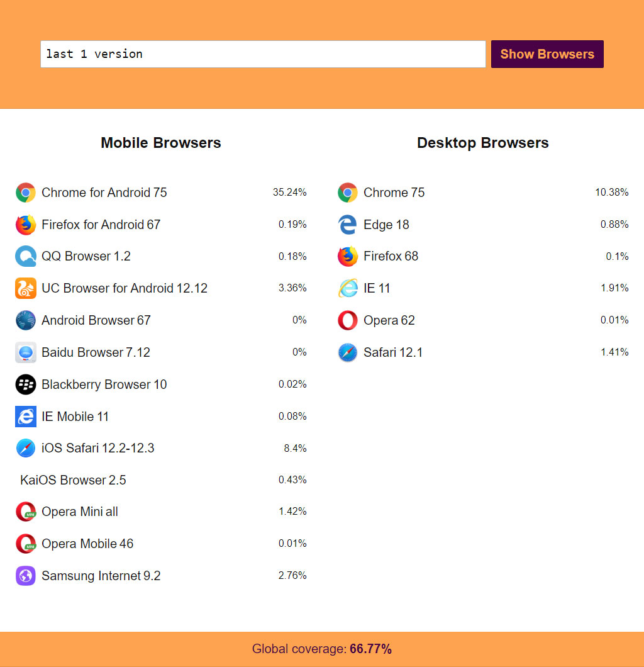The image size is (644, 667).
Task: Click the 8.4% iOS Safari percentage
Action: pyautogui.click(x=296, y=449)
